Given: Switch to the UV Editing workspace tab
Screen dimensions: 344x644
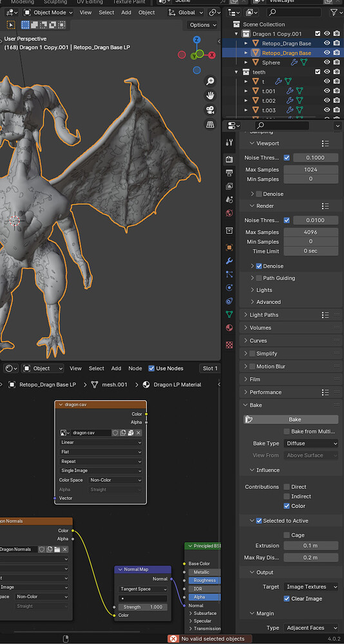Looking at the screenshot, I should click(90, 2).
